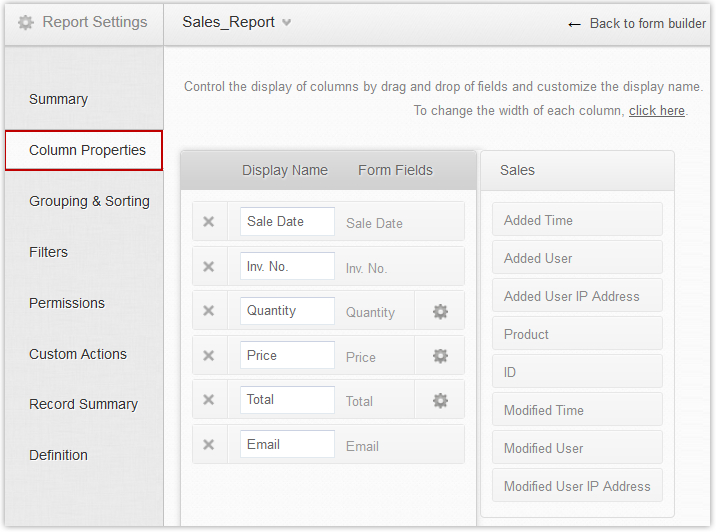Select Permissions in the sidebar
The height and width of the screenshot is (532, 717).
[x=66, y=303]
